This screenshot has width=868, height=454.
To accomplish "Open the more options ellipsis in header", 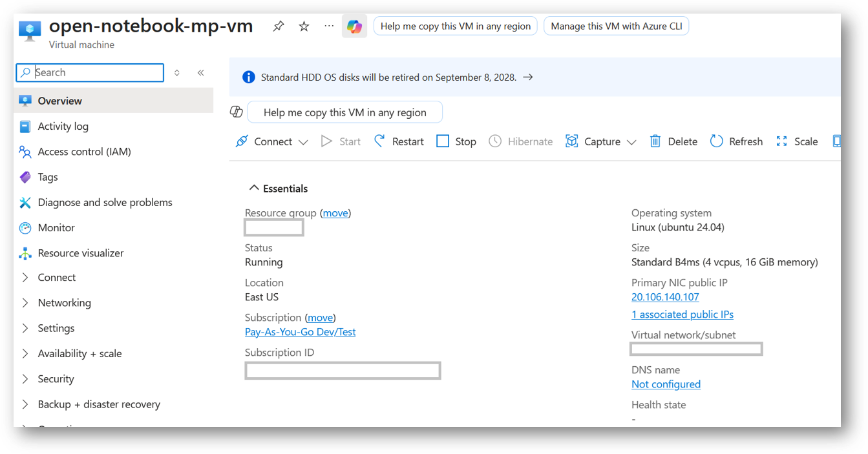I will [329, 26].
